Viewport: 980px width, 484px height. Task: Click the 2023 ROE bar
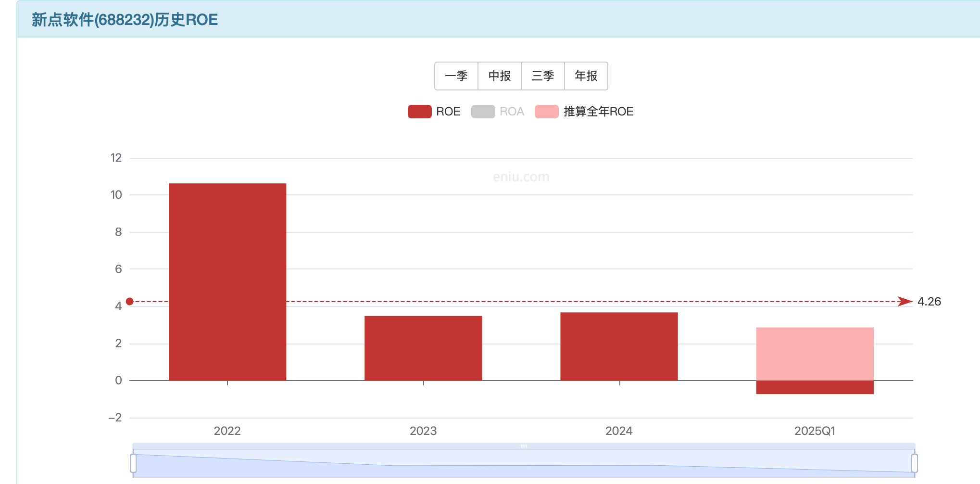tap(423, 348)
